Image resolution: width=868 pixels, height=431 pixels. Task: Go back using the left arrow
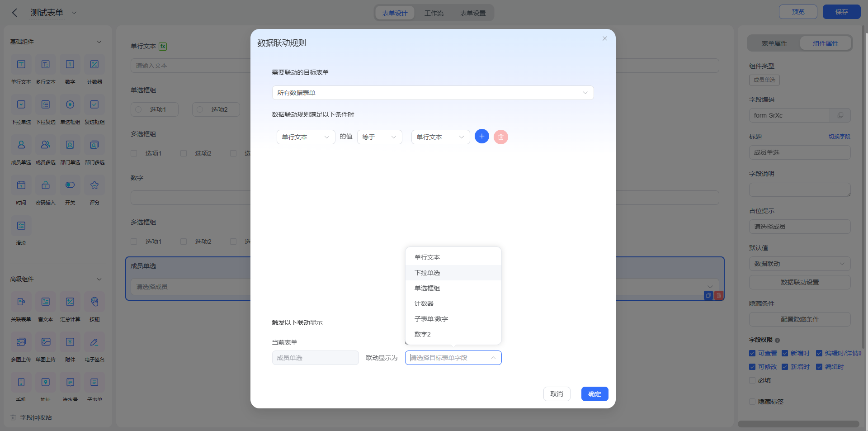click(14, 13)
